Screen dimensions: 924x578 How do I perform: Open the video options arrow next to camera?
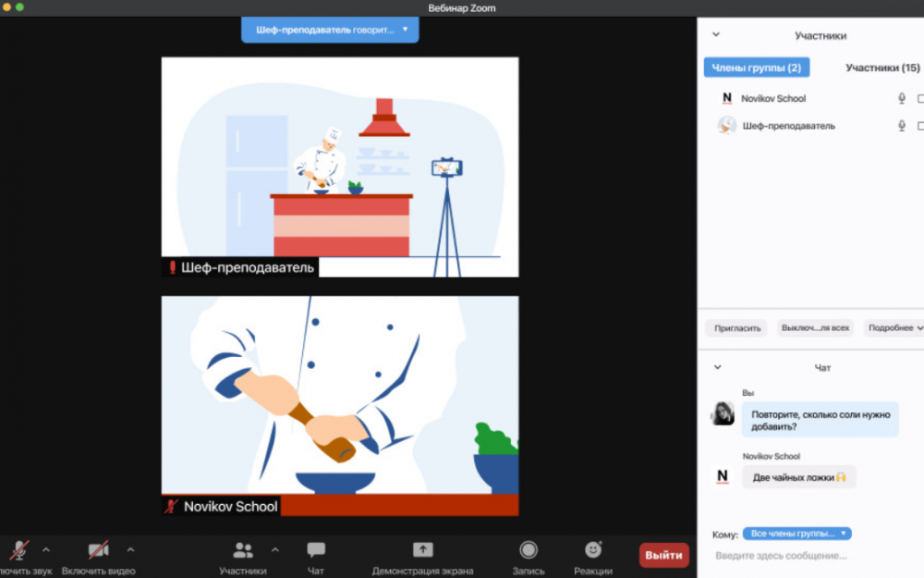click(130, 550)
